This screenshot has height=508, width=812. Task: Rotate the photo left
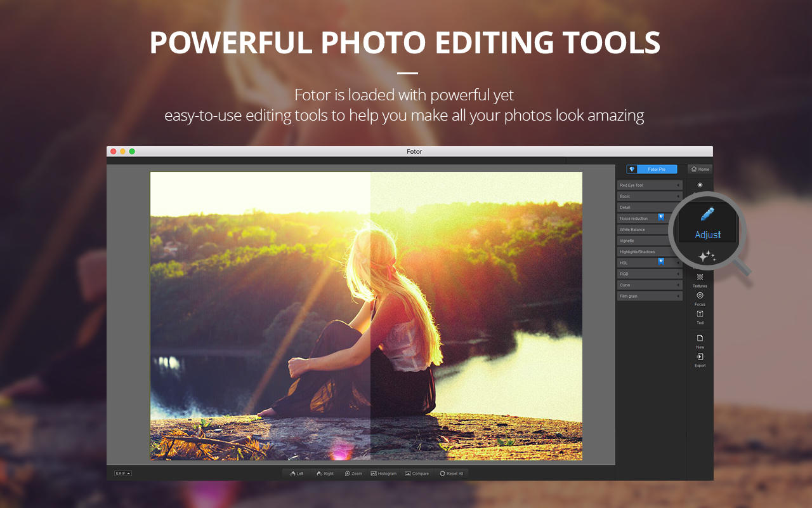(x=297, y=473)
